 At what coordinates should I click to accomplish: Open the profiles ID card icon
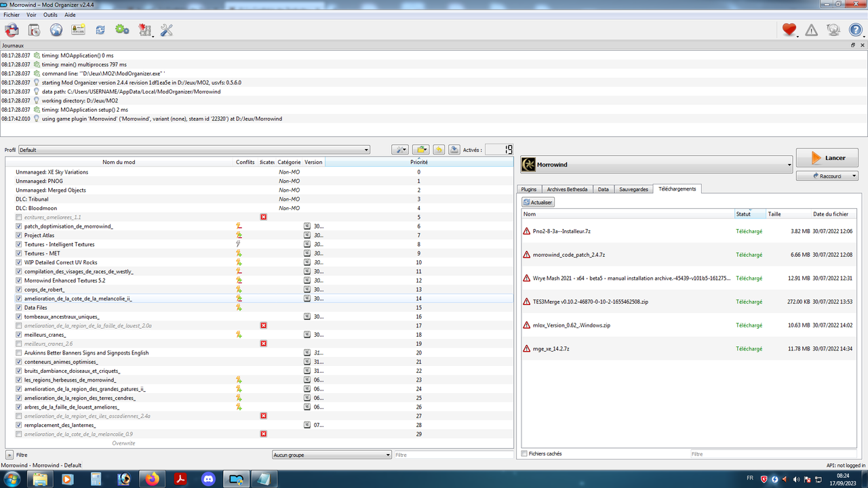point(78,30)
